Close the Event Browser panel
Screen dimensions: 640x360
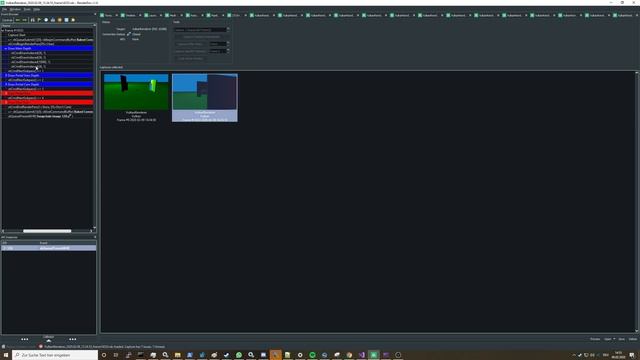click(95, 14)
